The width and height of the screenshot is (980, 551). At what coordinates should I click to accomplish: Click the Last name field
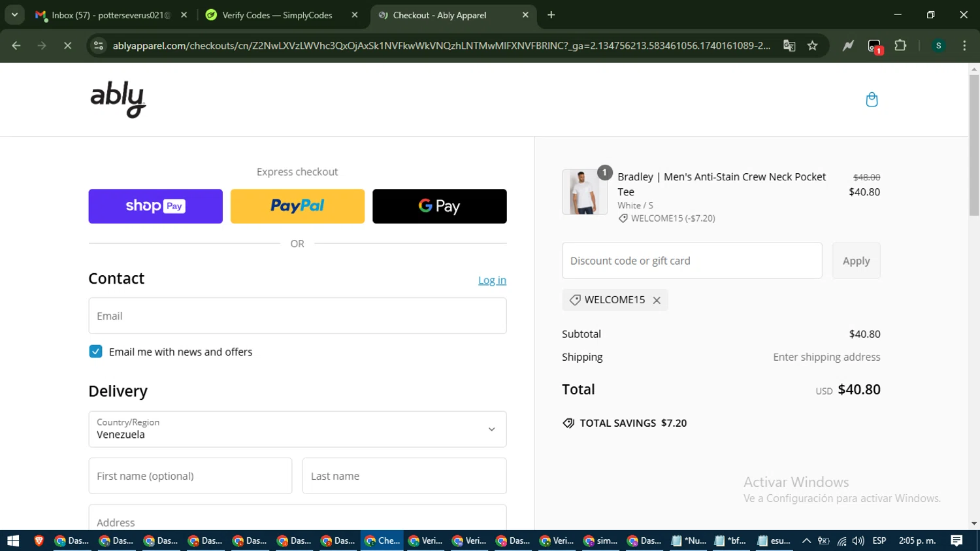click(404, 476)
